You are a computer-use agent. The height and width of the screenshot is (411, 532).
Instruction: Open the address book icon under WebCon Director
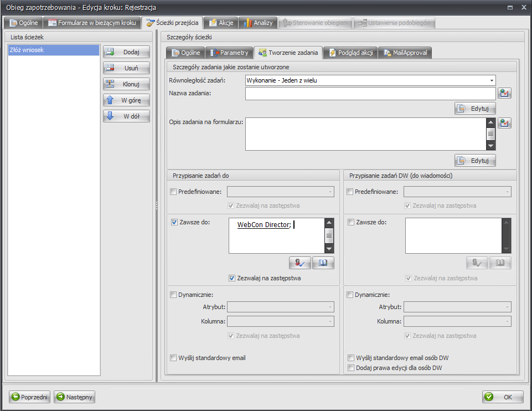[323, 263]
